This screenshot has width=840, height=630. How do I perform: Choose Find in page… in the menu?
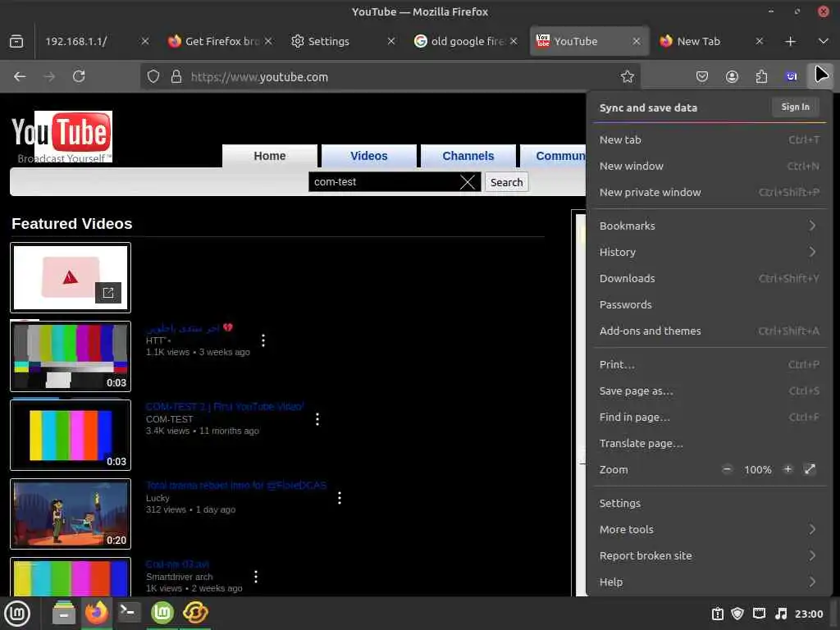coord(710,417)
